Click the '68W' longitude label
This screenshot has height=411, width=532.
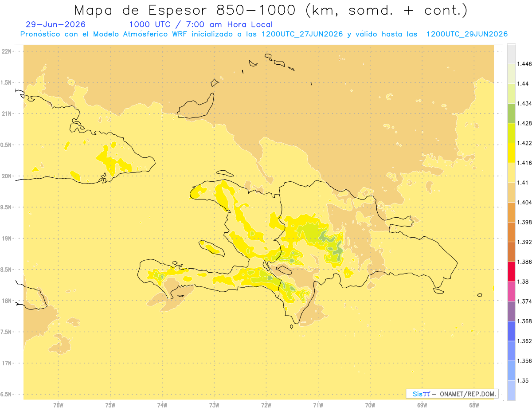click(474, 405)
